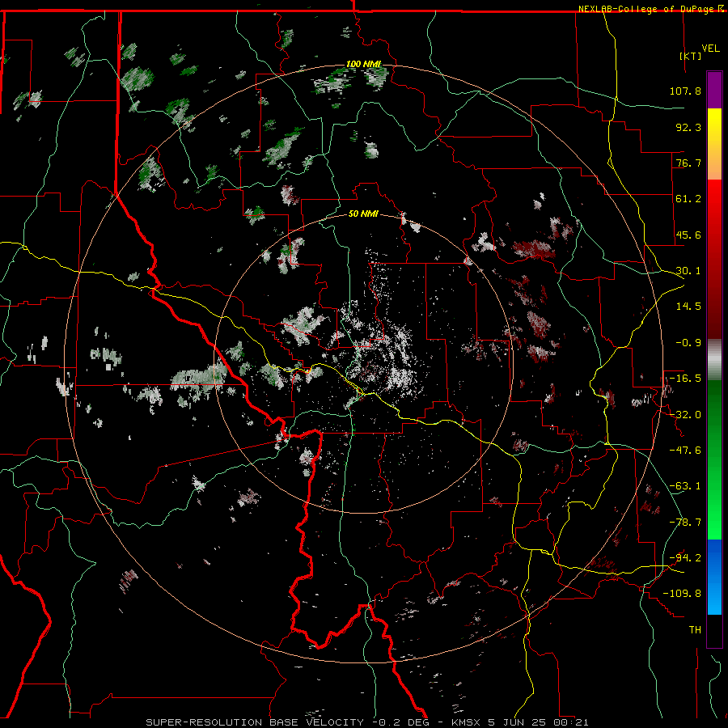Click the 76.7 velocity scale label
The height and width of the screenshot is (728, 728).
(688, 163)
